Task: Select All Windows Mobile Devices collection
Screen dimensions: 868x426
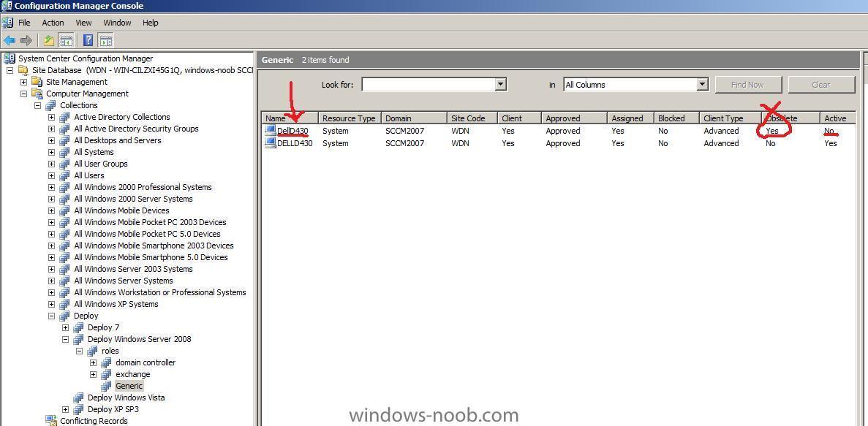Action: (x=122, y=210)
